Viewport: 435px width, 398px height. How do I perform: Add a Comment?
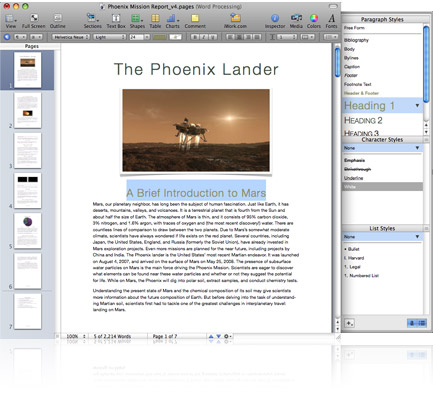[x=195, y=21]
